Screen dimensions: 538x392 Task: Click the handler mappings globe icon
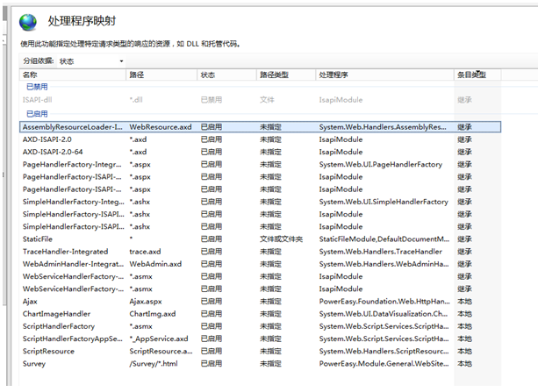pyautogui.click(x=28, y=22)
